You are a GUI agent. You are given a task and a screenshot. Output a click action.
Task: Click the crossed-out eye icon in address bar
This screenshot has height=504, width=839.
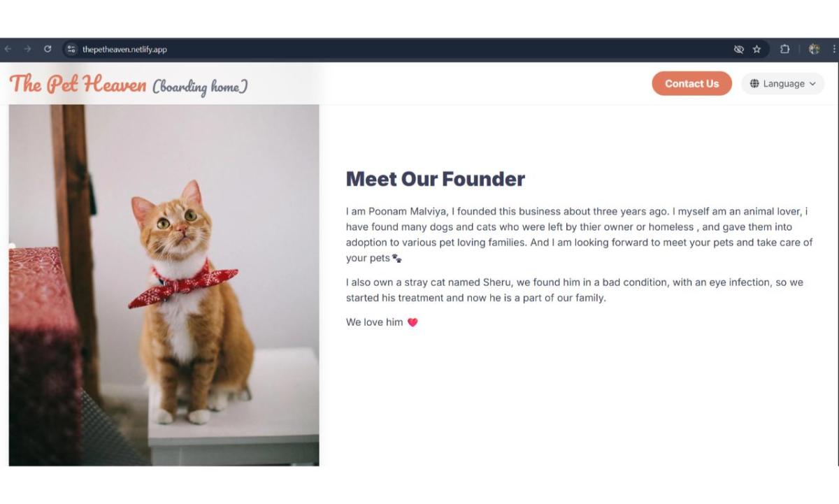(x=738, y=49)
